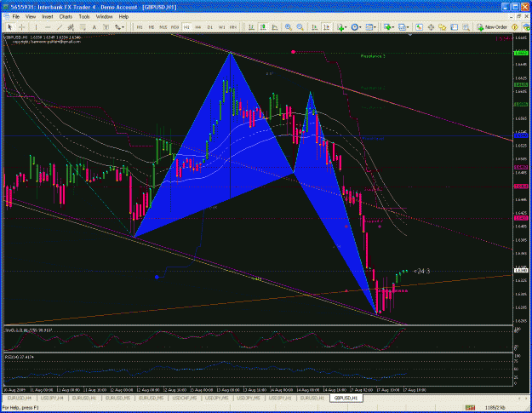Switch to the EURUSD,H4 chart tab
The image size is (532, 413).
20,398
